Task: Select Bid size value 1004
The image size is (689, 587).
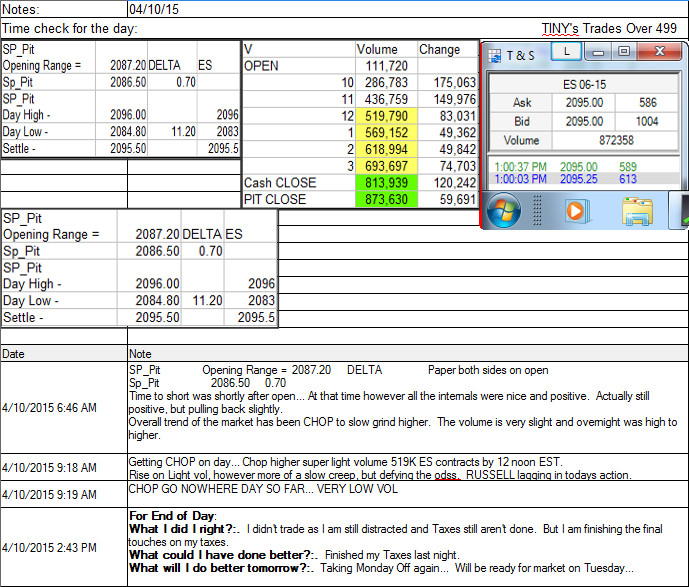Action: [x=647, y=122]
